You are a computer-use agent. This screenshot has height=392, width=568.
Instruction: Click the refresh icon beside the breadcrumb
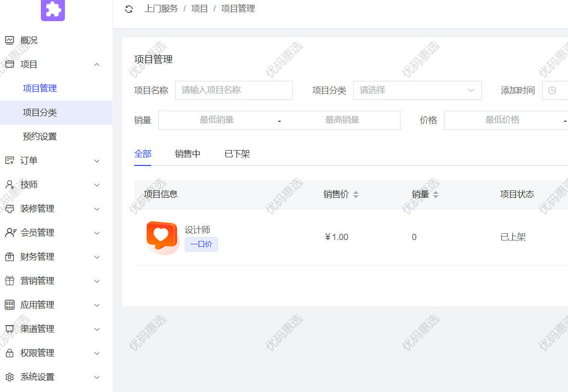[x=128, y=9]
